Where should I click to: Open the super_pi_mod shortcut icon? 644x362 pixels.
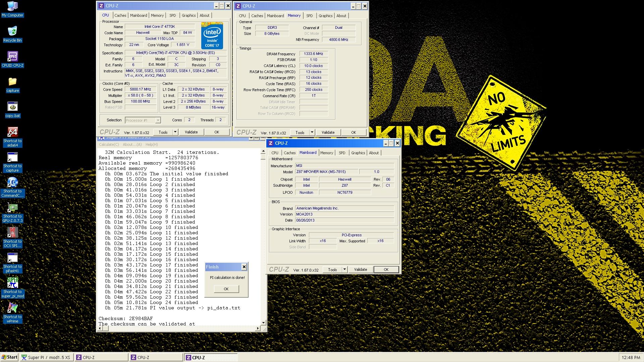point(12,288)
